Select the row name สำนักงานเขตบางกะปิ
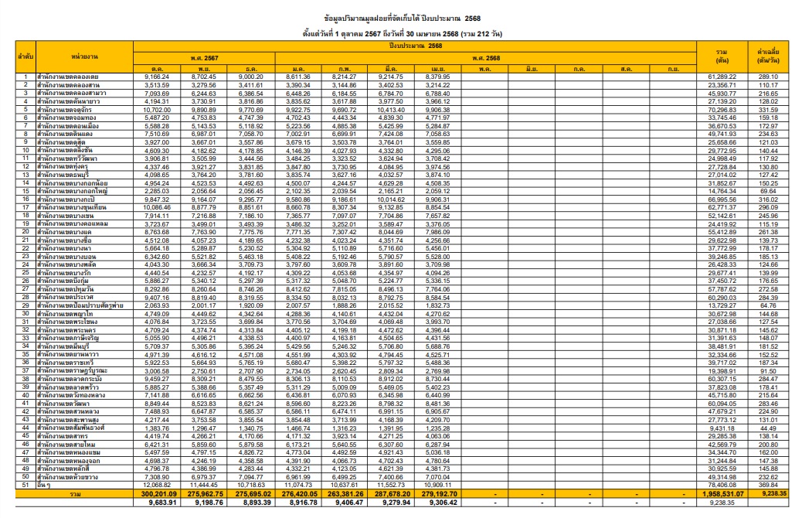 click(66, 199)
